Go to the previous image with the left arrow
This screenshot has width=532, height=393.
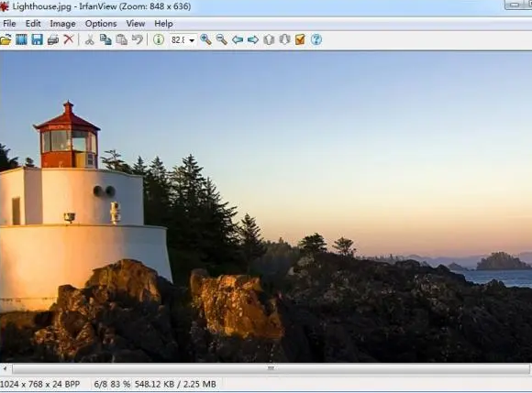point(238,39)
